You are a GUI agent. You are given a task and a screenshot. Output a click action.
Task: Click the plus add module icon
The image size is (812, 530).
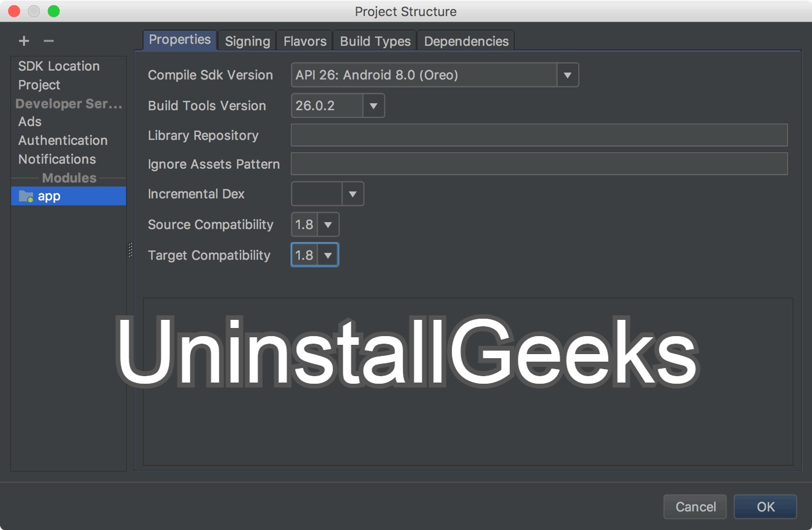coord(24,41)
